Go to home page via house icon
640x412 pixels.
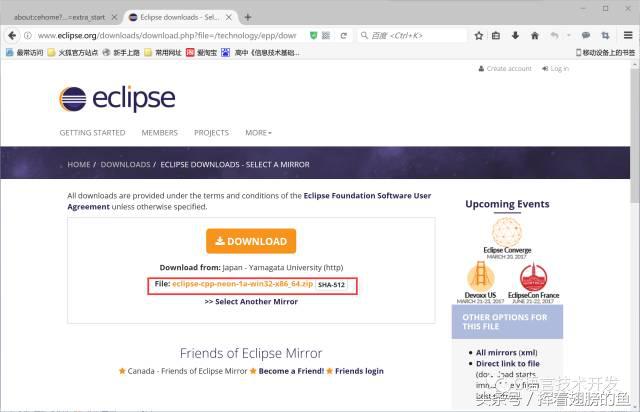click(x=535, y=36)
